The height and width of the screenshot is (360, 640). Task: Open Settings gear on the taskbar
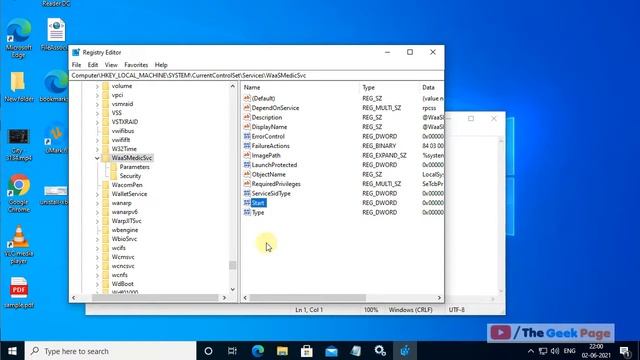(x=380, y=351)
